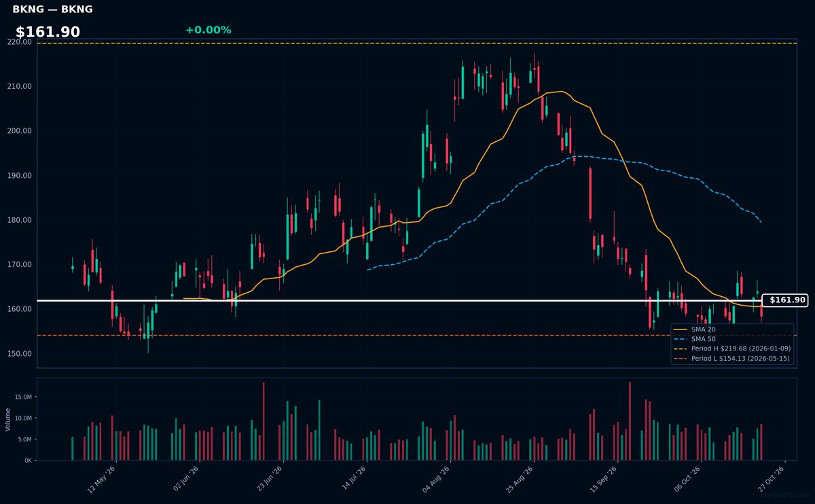The height and width of the screenshot is (504, 815).
Task: Click the 12 May '26 date label
Action: point(102,479)
